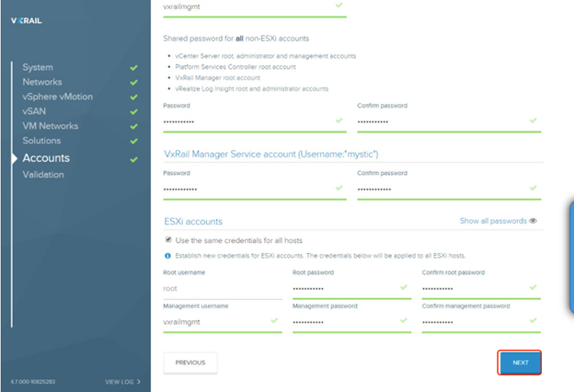Viewport: 574px width, 392px height.
Task: Click ESXi accounts section heading
Action: [193, 222]
